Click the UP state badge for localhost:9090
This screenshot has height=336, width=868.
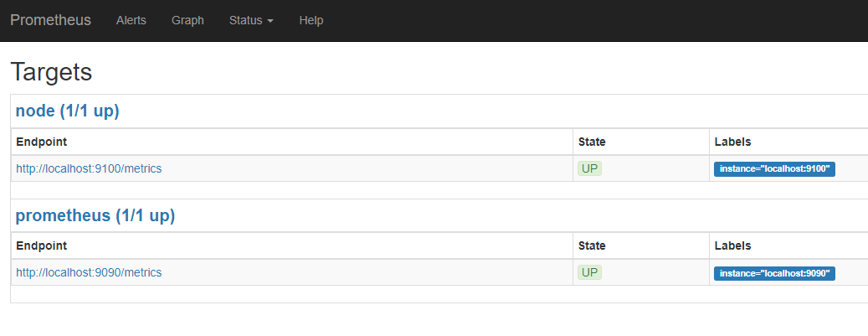590,272
